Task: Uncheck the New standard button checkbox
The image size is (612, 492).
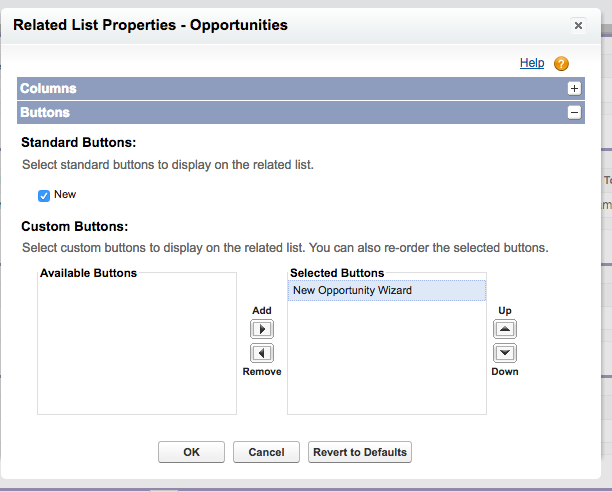Action: click(44, 195)
